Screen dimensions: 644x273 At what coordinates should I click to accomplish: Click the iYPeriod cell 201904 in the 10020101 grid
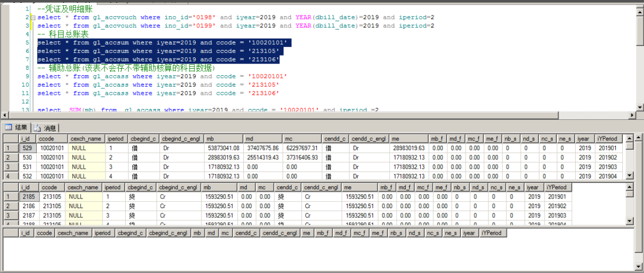(610, 176)
